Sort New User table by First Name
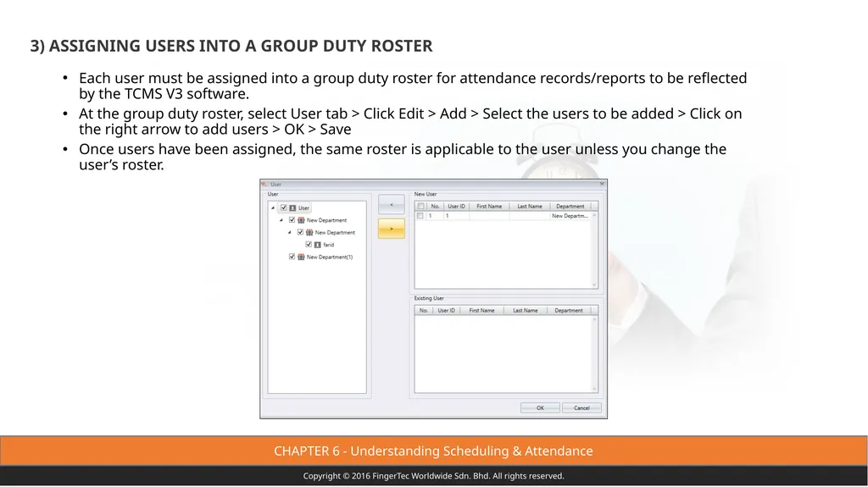868x487 pixels. 489,207
